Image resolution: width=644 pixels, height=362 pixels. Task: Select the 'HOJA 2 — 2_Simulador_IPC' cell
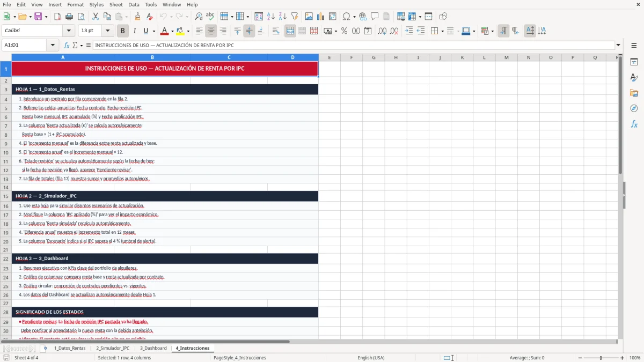(165, 196)
